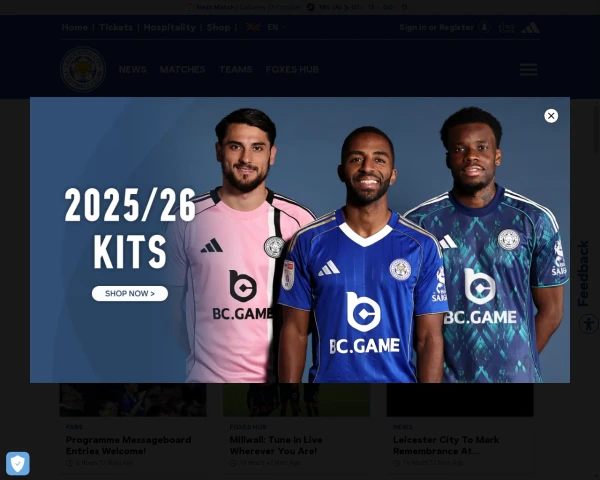The image size is (600, 480).
Task: Click the UK flag language icon
Action: pyautogui.click(x=253, y=27)
